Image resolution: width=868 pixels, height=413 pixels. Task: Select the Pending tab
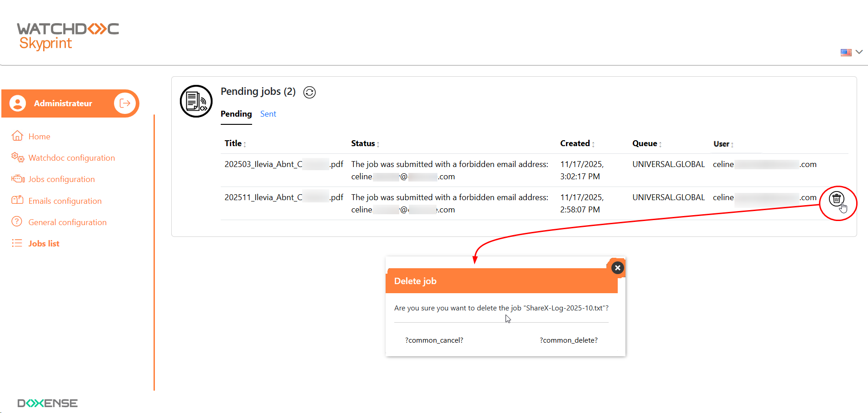[236, 114]
